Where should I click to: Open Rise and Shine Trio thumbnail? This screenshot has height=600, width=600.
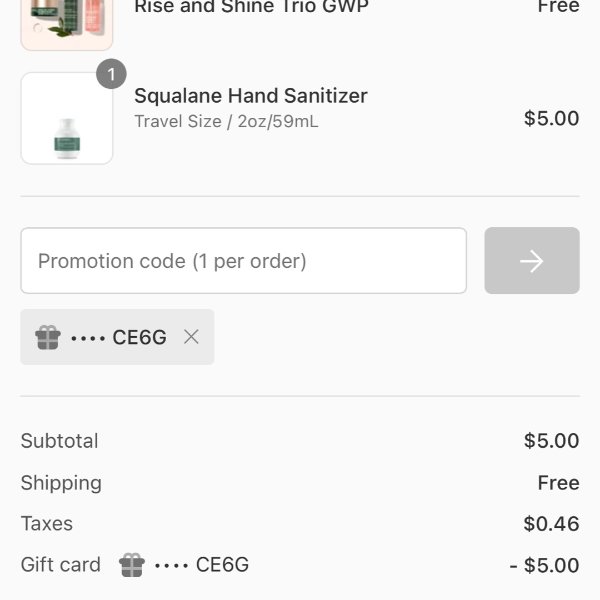pos(67,24)
